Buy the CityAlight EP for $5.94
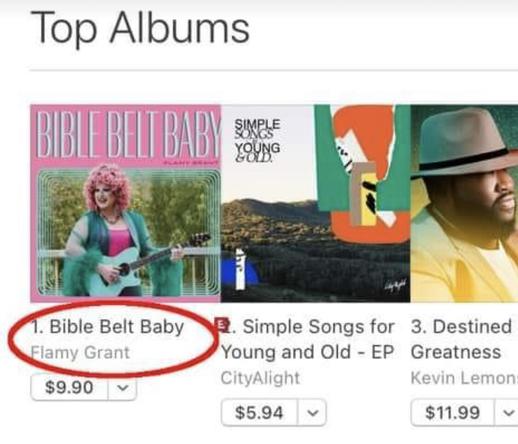 tap(259, 412)
